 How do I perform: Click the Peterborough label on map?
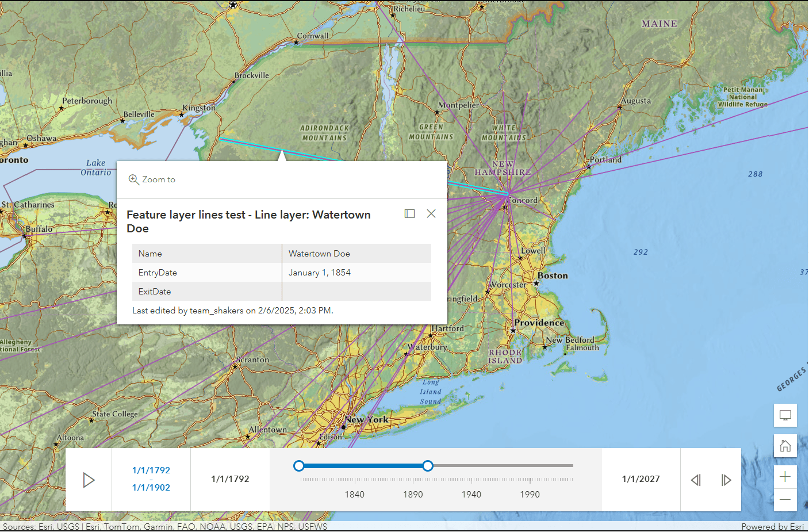tap(87, 101)
